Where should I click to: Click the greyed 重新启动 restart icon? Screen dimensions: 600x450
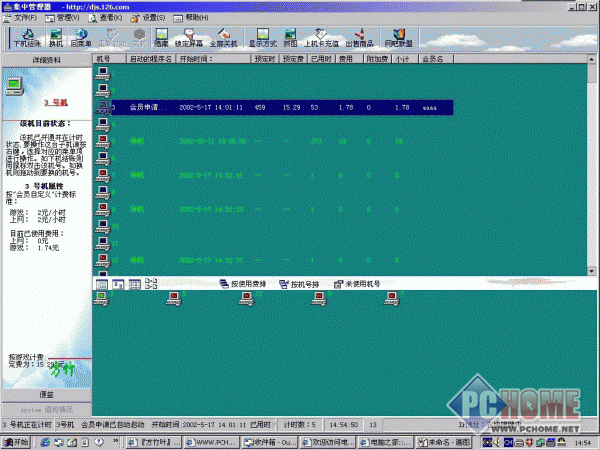[x=112, y=38]
